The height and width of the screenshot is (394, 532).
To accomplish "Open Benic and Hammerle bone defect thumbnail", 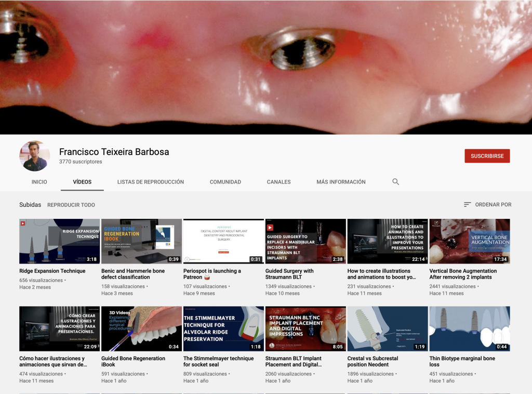I will 141,241.
